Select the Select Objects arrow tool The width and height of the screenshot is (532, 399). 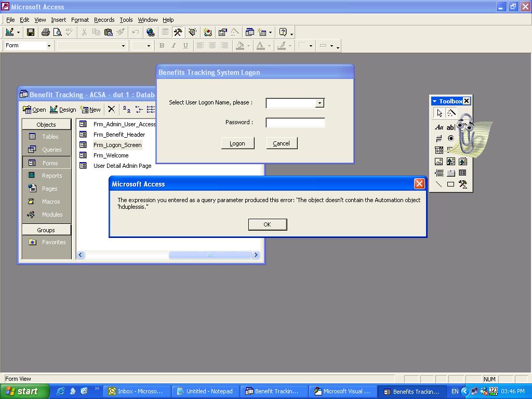coord(440,113)
